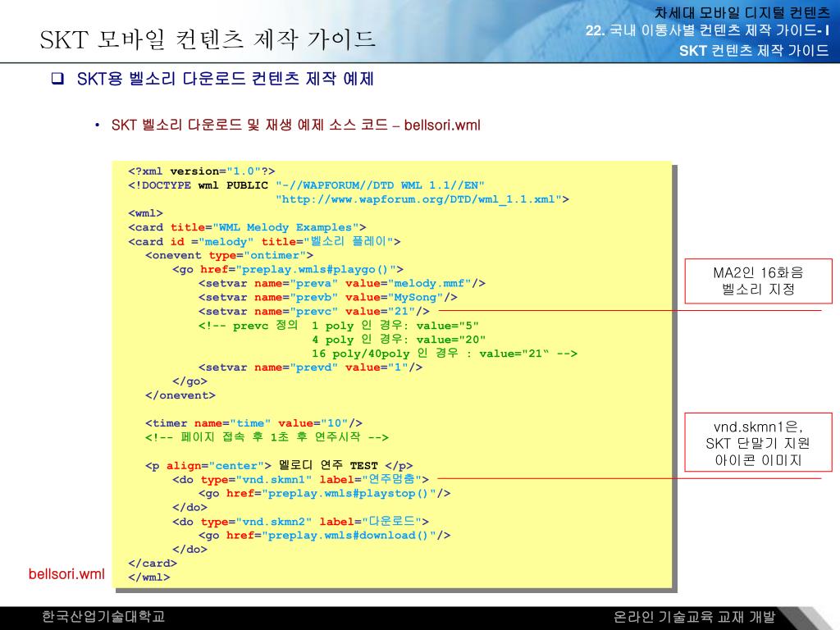
Task: Click the slide title 'SKT 모바일 컨텐츠 제작 가이드'
Action: (208, 39)
